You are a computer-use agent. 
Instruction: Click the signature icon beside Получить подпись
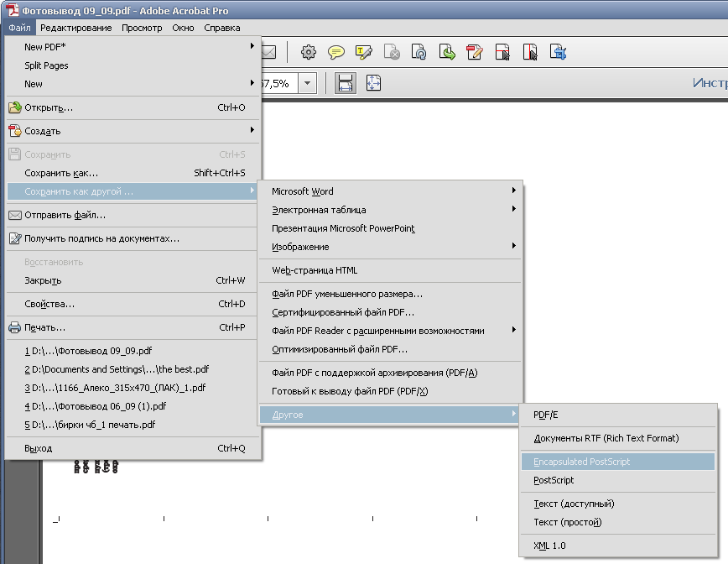(15, 238)
